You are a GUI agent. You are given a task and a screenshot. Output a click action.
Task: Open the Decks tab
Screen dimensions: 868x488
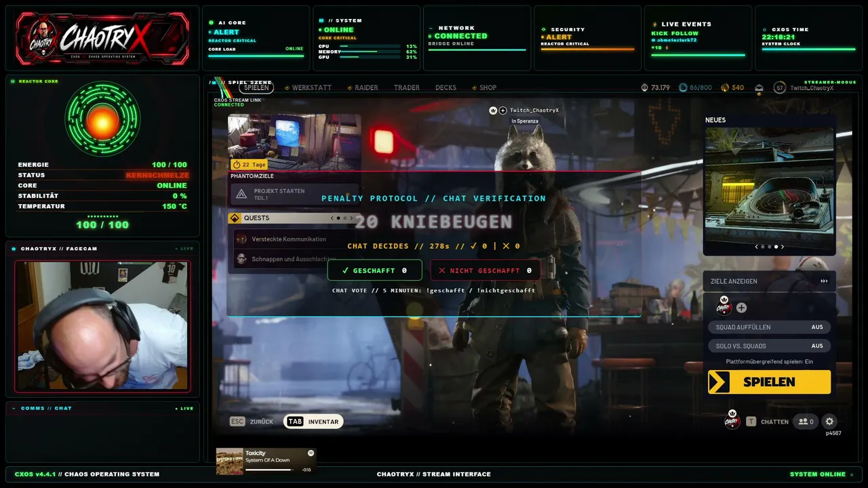coord(446,87)
